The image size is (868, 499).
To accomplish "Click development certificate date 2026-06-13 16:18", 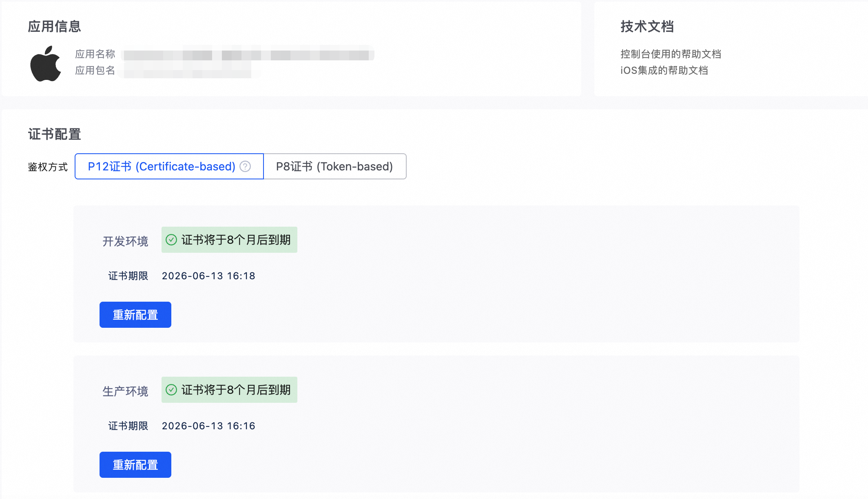I will [x=208, y=276].
